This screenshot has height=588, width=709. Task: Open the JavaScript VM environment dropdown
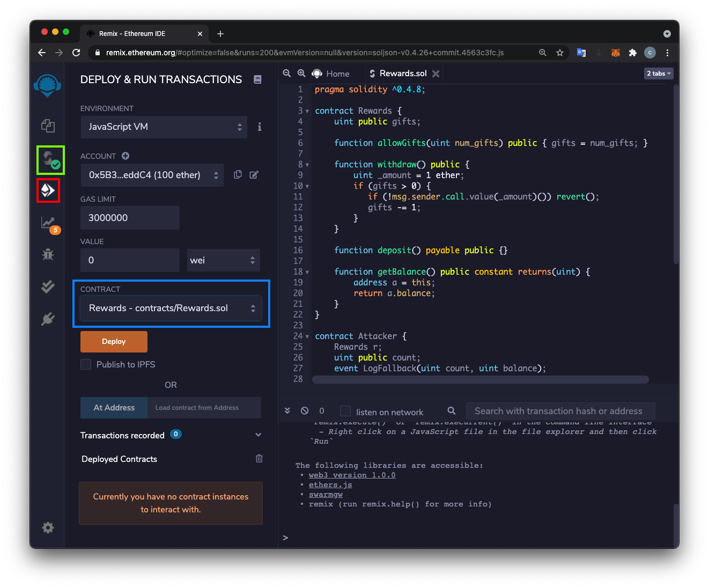(x=164, y=127)
